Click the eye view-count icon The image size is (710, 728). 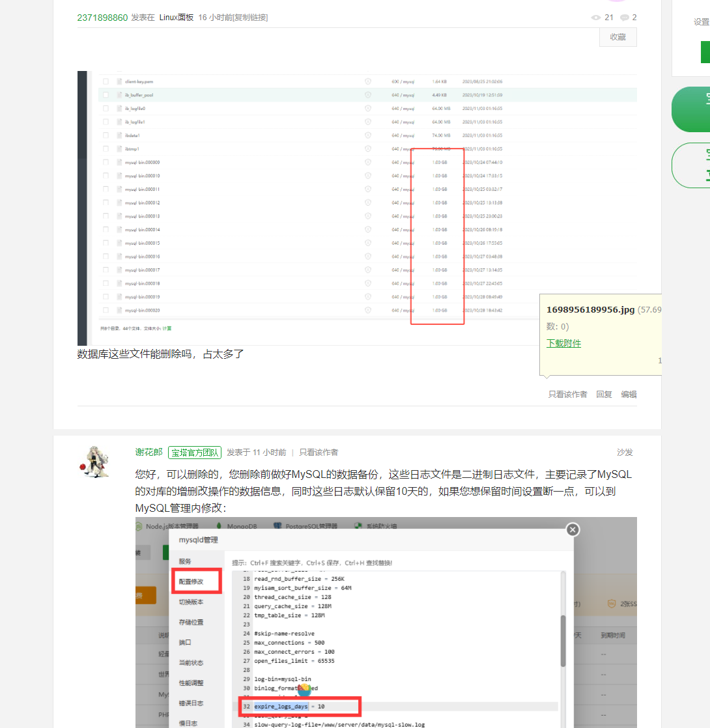[596, 18]
